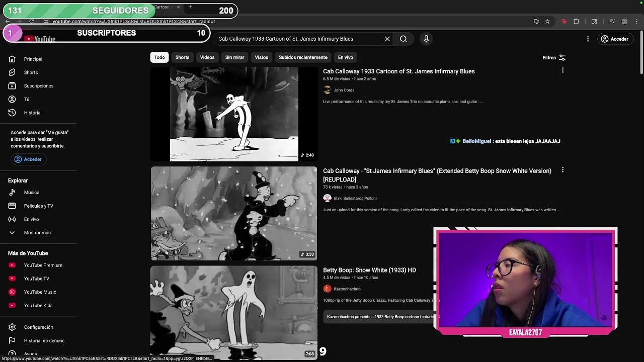
Task: Open Historial in the sidebar
Action: (x=33, y=113)
